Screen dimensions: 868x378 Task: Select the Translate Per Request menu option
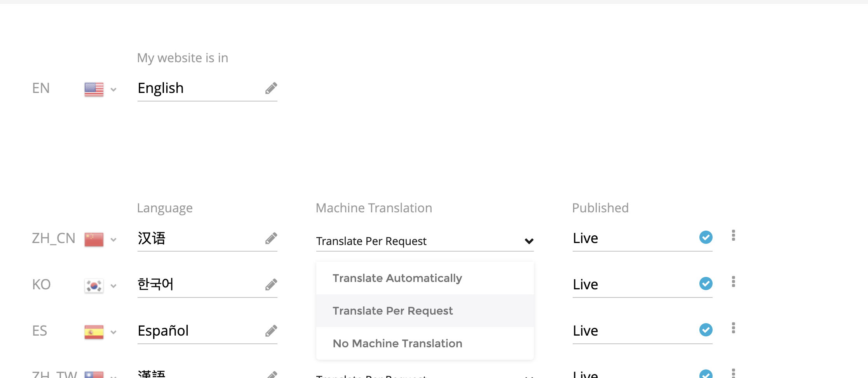[x=392, y=311]
